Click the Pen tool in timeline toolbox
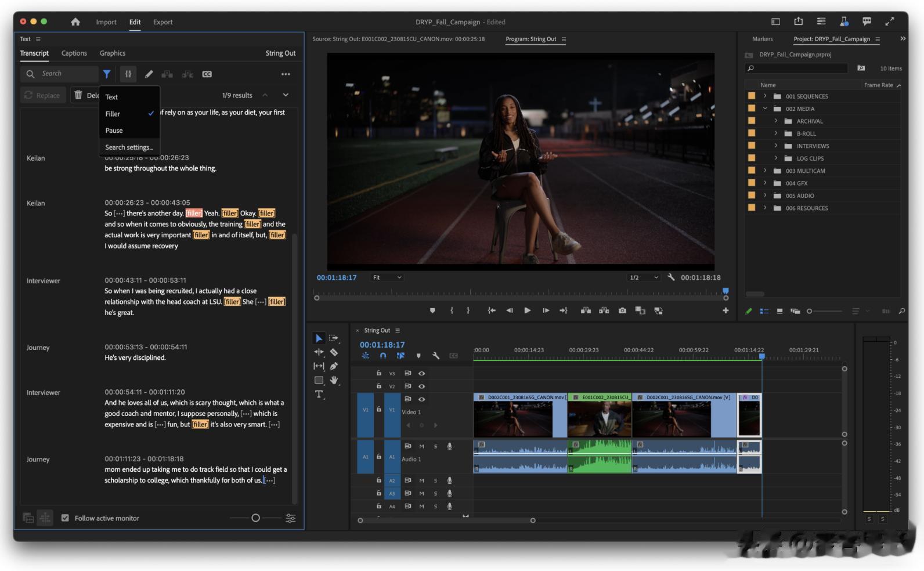This screenshot has height=571, width=924. click(x=334, y=366)
